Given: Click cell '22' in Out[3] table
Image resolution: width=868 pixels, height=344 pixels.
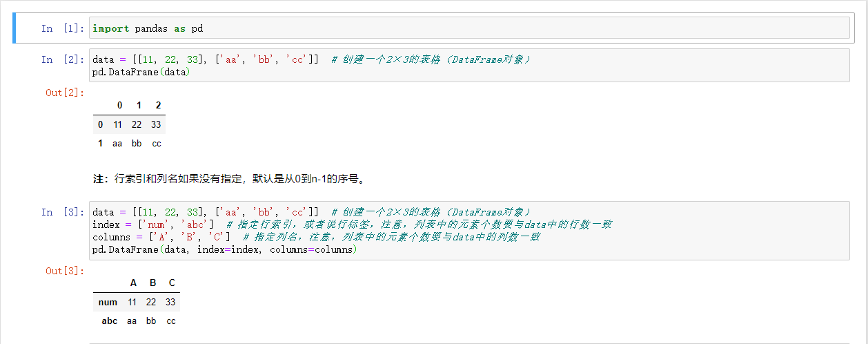Looking at the screenshot, I should click(x=151, y=302).
